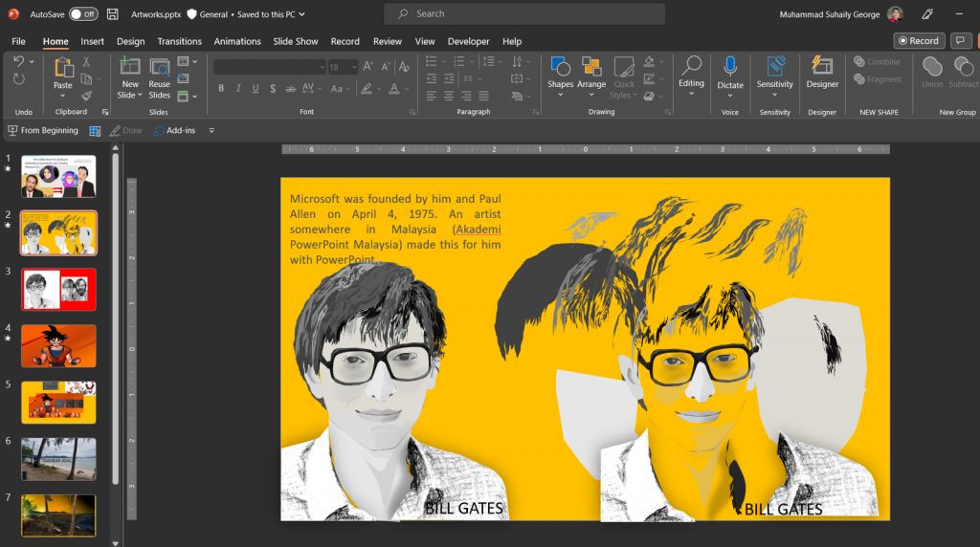Toggle AutoSave switch off/on

tap(83, 13)
